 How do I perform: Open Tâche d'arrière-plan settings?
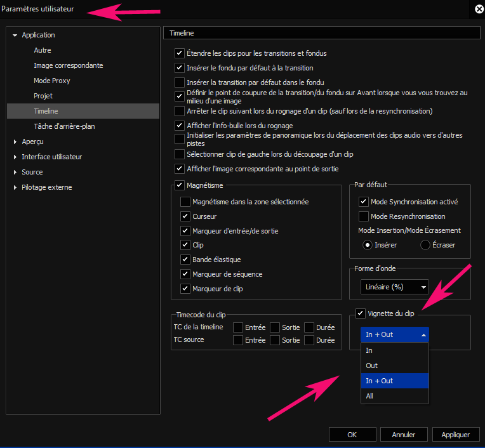(x=64, y=126)
